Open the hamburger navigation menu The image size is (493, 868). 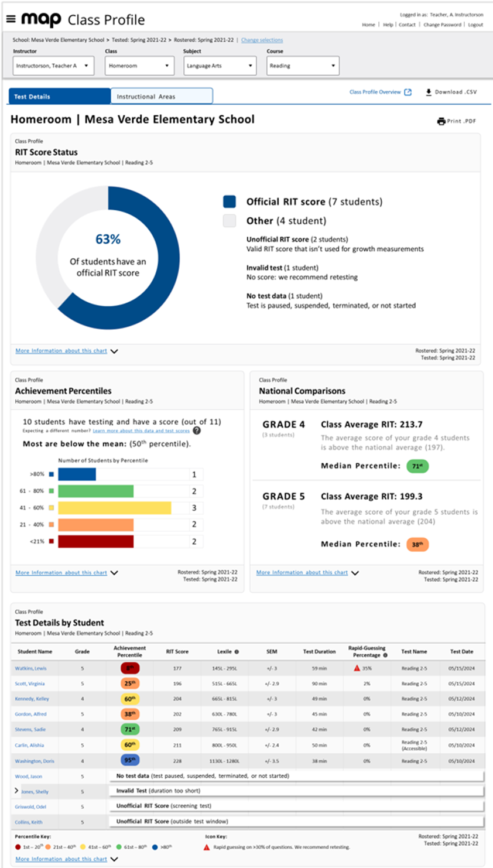coord(11,18)
